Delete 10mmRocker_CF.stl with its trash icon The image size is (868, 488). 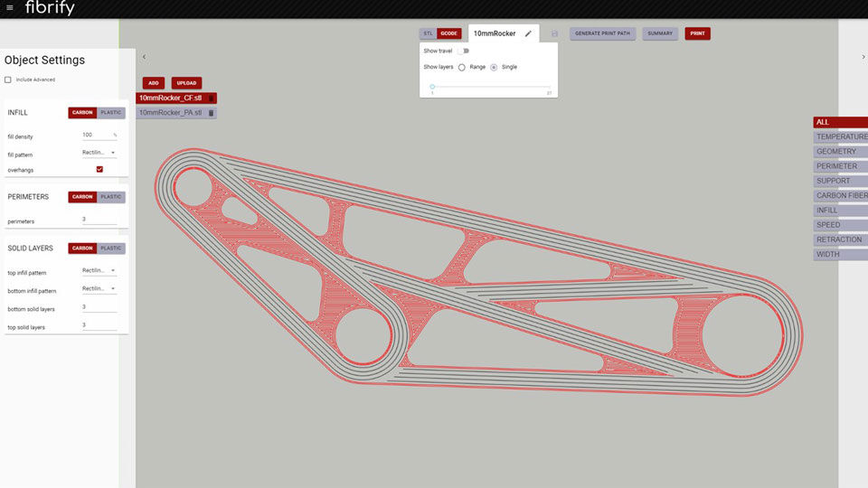(211, 98)
